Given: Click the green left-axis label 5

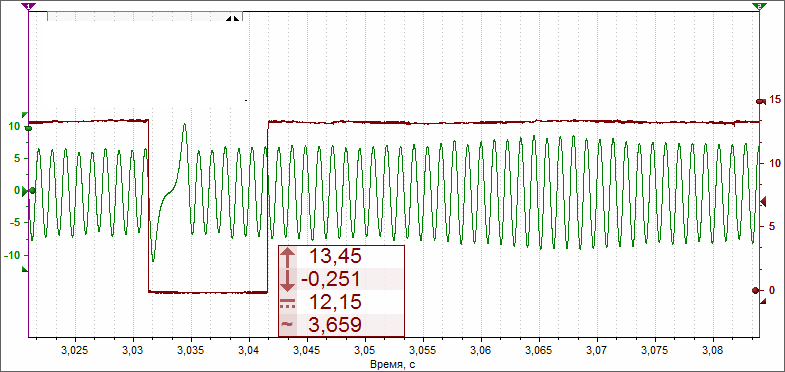Looking at the screenshot, I should [x=17, y=159].
